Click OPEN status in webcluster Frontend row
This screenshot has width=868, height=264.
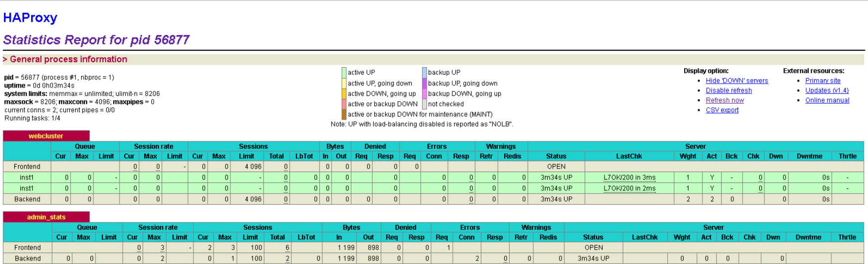click(556, 167)
